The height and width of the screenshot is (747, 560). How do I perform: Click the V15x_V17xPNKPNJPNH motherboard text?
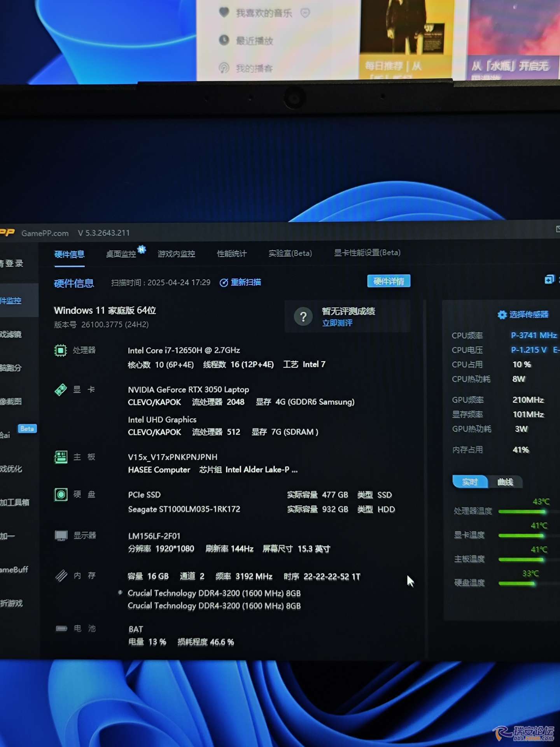[173, 457]
